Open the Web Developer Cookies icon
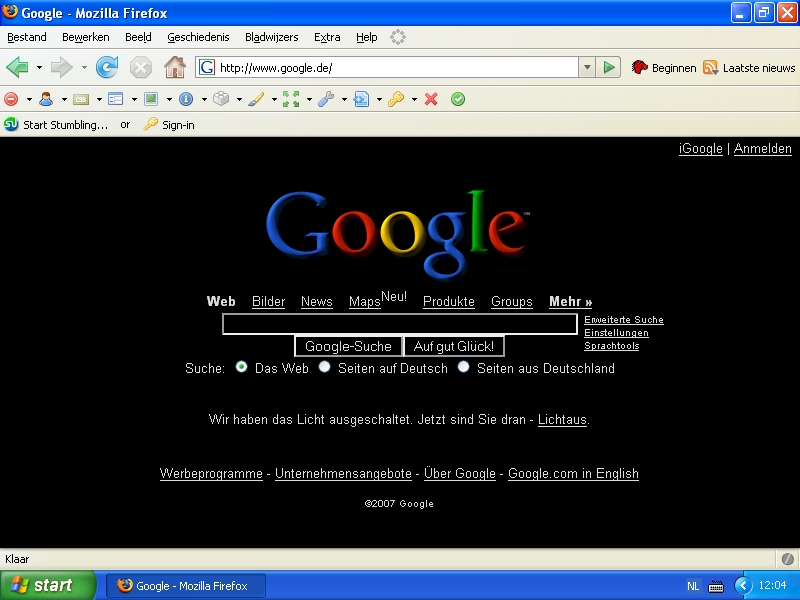 46,99
